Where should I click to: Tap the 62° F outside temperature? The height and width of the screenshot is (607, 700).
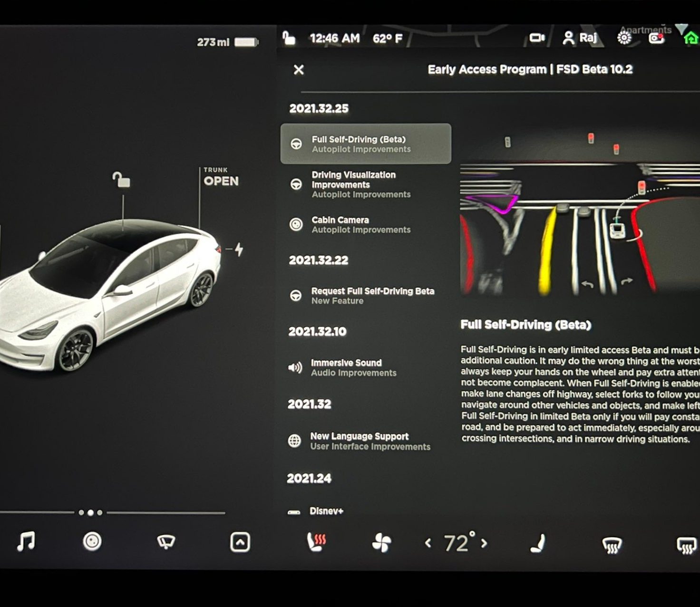pos(388,39)
